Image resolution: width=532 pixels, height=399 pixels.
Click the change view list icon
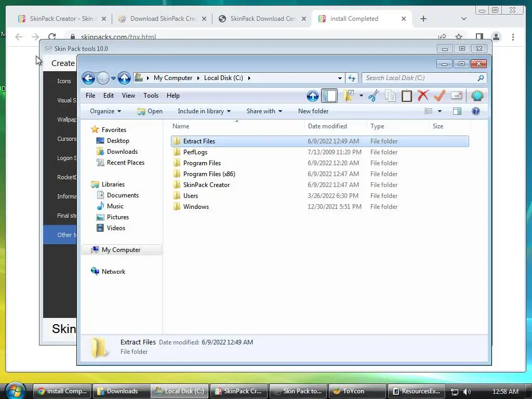tap(429, 111)
